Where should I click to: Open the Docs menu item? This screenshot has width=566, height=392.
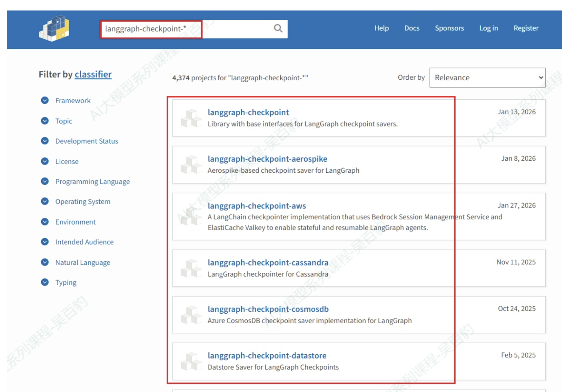412,28
